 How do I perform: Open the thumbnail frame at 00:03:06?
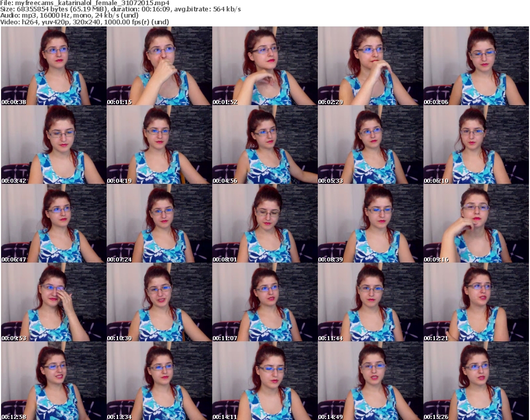[476, 66]
